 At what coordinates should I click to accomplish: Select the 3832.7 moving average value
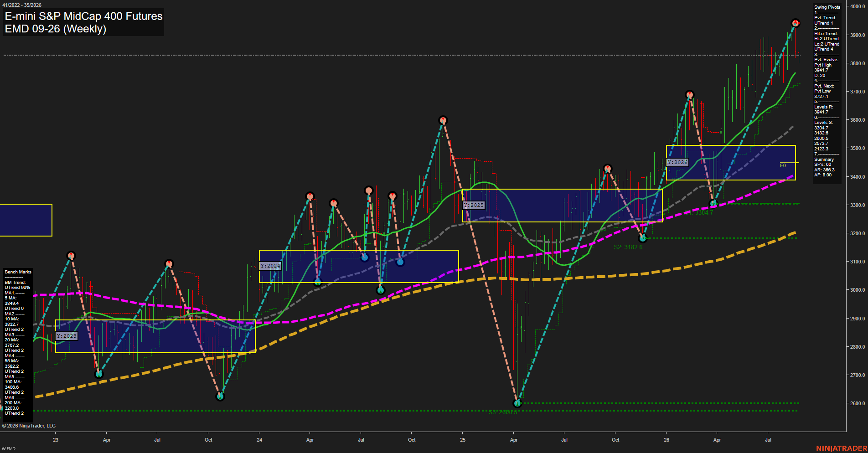[12, 324]
